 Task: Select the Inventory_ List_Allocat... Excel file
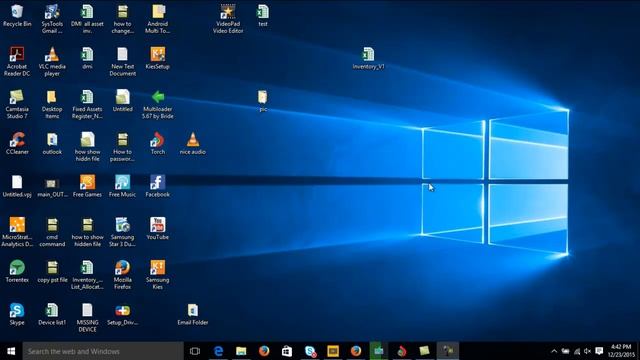click(87, 275)
